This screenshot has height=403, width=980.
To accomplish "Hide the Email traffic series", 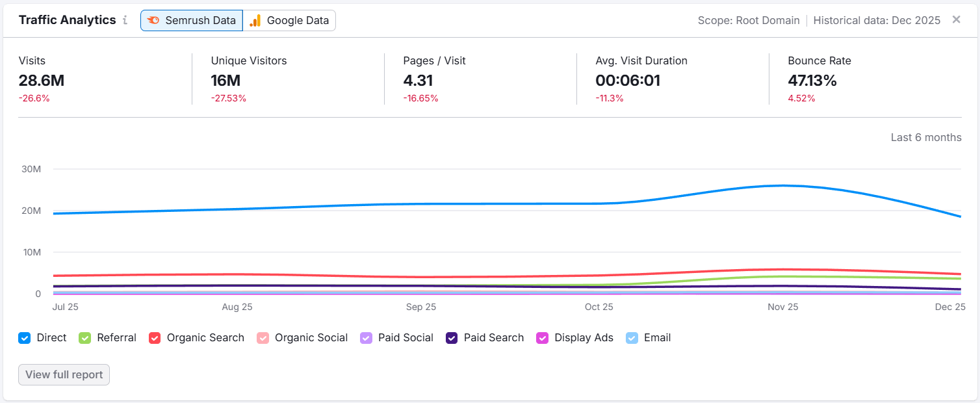I will coord(632,338).
